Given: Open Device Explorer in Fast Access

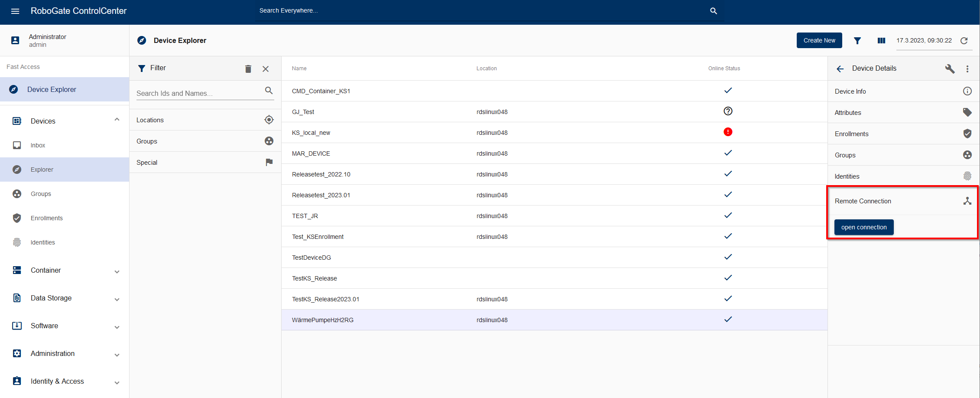Looking at the screenshot, I should click(x=65, y=89).
